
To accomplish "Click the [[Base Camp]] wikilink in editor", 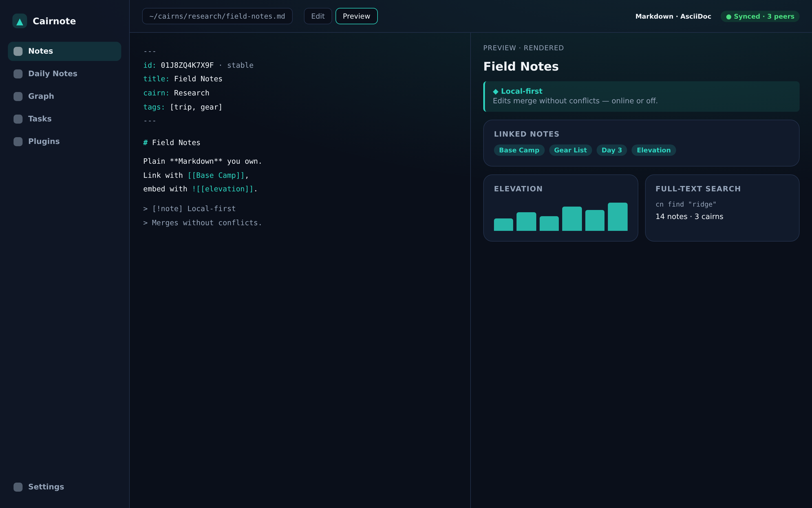I will [216, 175].
